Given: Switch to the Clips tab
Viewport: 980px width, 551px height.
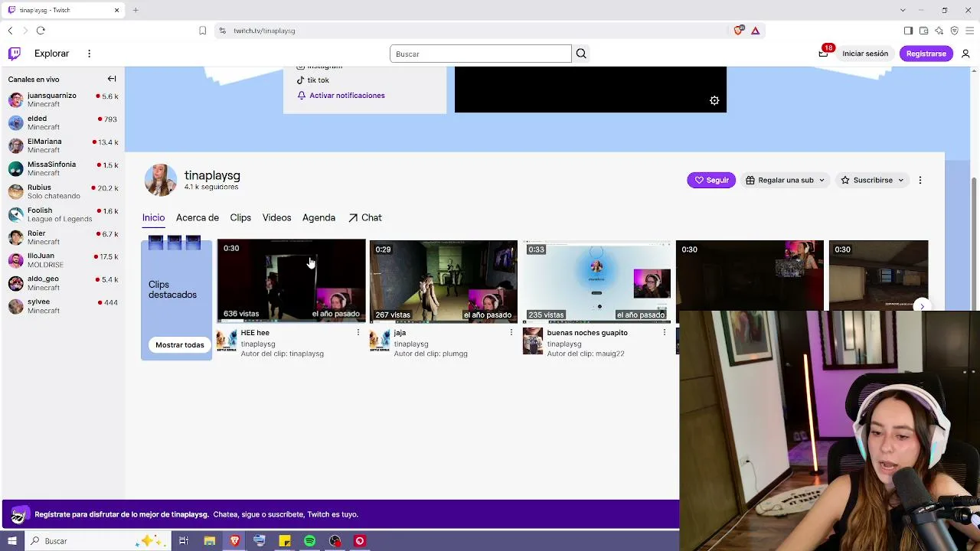Looking at the screenshot, I should tap(240, 218).
